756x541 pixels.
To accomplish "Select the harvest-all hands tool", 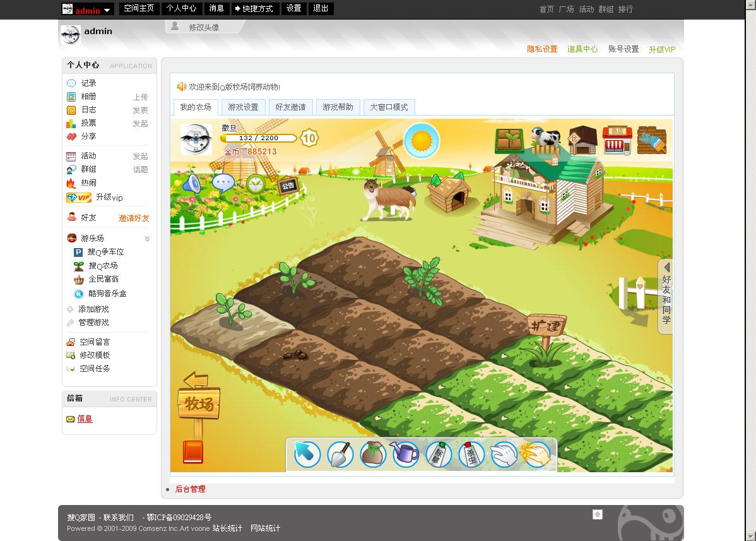I will point(536,455).
